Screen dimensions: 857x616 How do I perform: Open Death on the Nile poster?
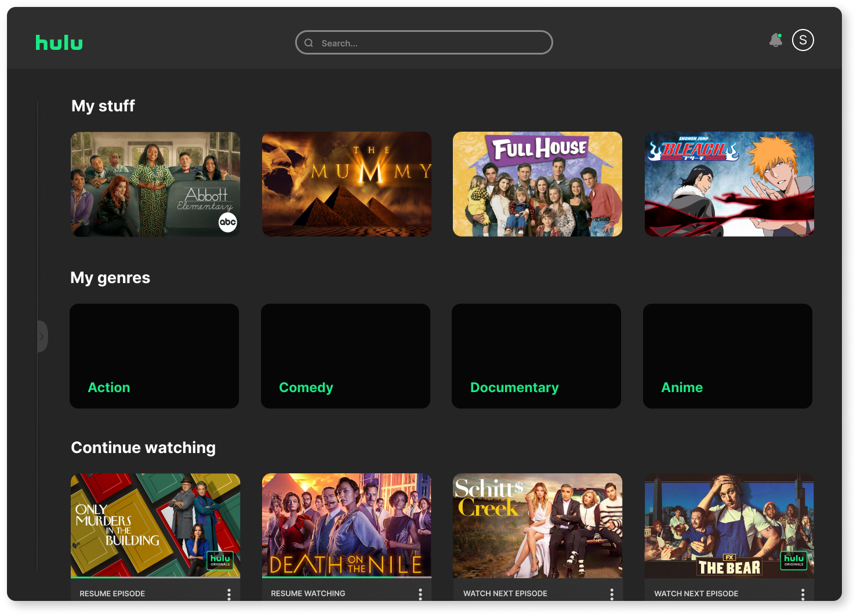click(x=347, y=525)
